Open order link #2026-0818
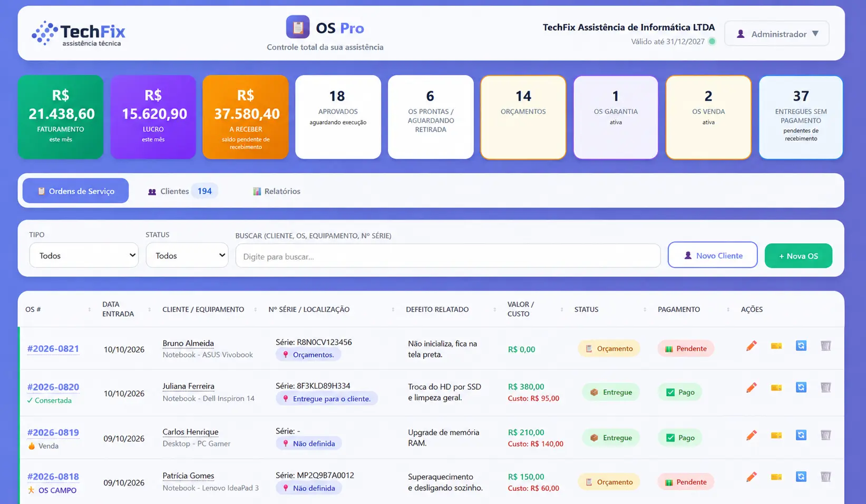Image resolution: width=866 pixels, height=504 pixels. [53, 477]
